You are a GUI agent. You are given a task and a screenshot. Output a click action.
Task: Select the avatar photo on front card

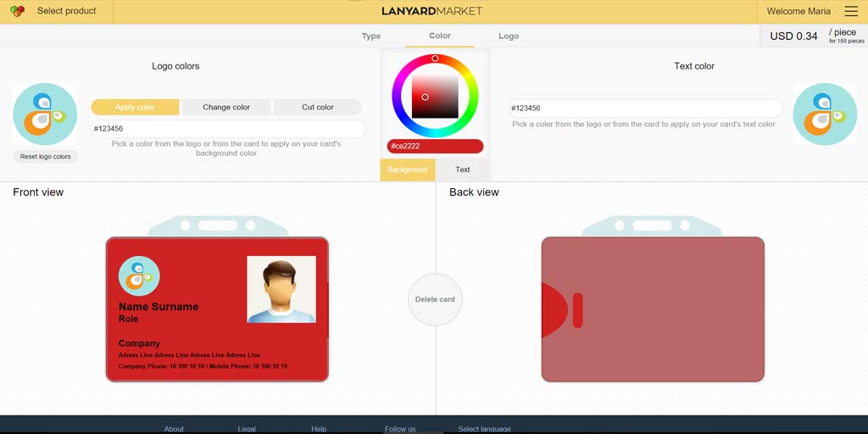coord(281,289)
